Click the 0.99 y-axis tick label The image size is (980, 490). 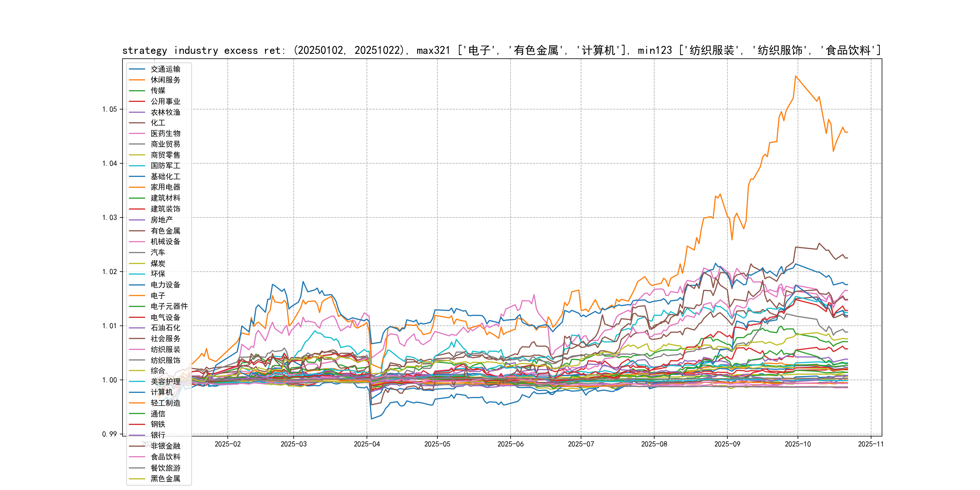[109, 434]
